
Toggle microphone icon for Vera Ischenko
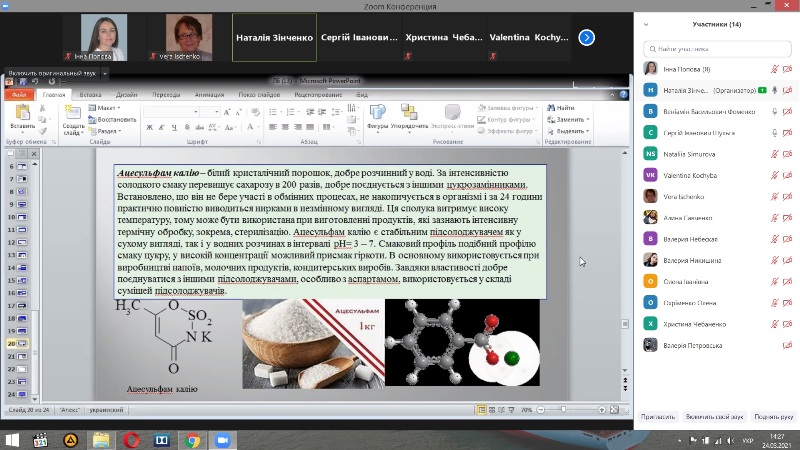(x=775, y=196)
